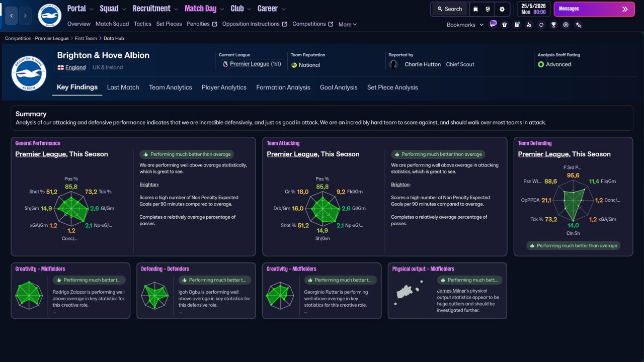Open the General Performance radar chart
Image resolution: width=644 pixels, height=362 pixels.
pyautogui.click(x=71, y=209)
